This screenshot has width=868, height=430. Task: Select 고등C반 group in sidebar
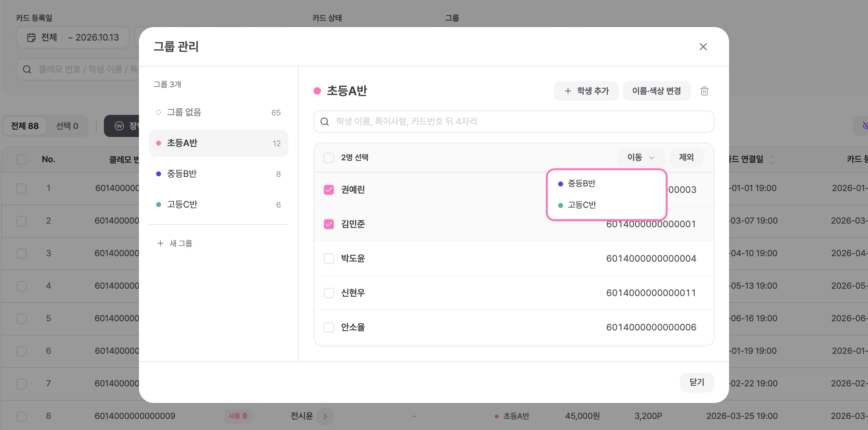coord(218,204)
